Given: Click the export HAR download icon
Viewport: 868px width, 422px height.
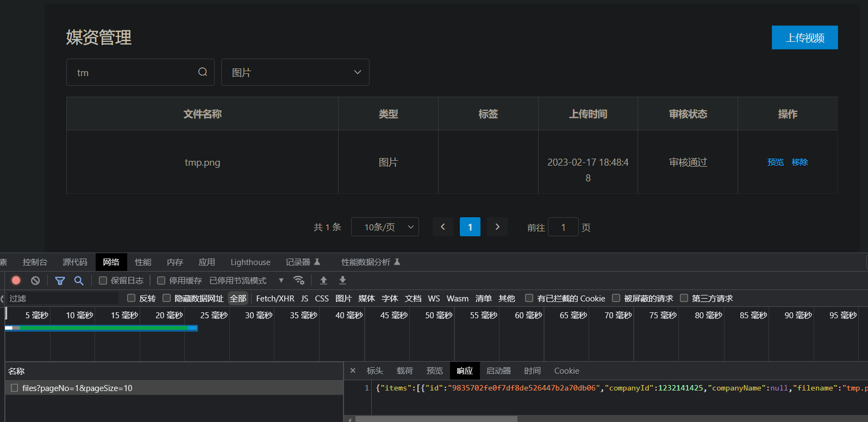Looking at the screenshot, I should (x=342, y=280).
